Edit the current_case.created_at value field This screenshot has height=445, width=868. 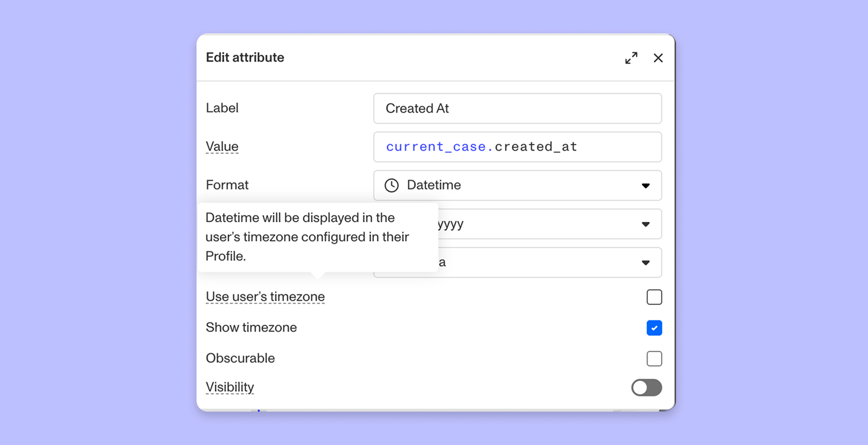point(517,147)
